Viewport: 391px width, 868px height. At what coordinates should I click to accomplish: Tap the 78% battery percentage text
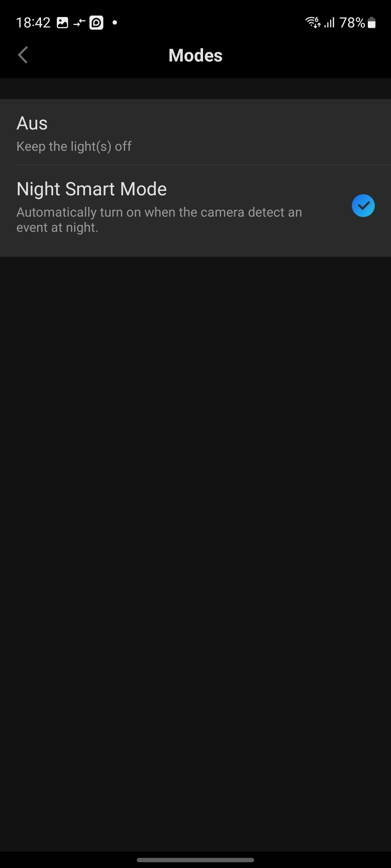(x=352, y=23)
